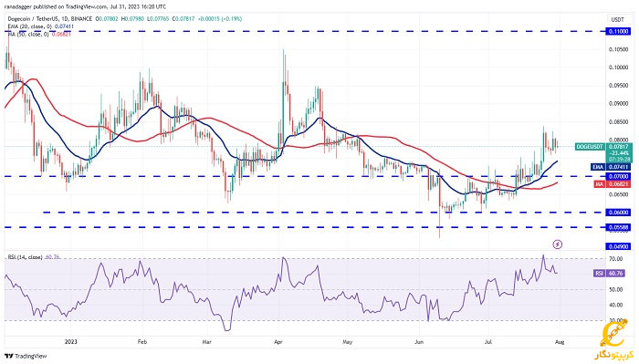The image size is (639, 364).
Task: Click the 0.06000 support level price label
Action: click(618, 213)
